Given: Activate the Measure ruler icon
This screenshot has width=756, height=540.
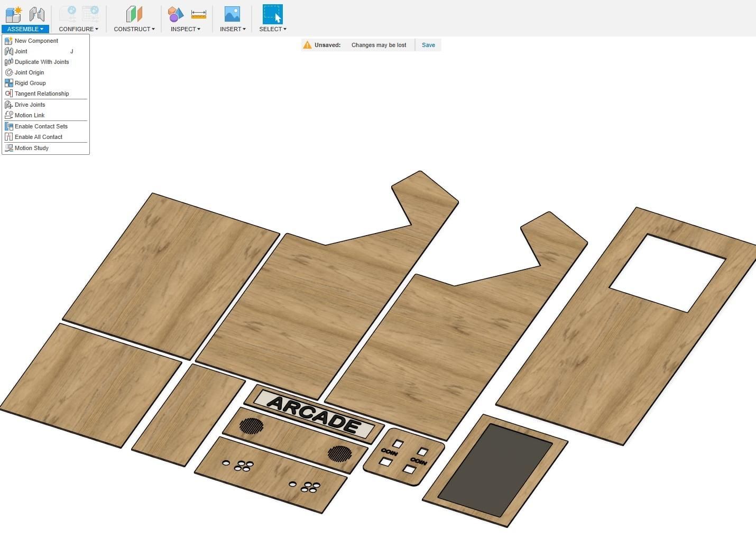Looking at the screenshot, I should (x=199, y=14).
